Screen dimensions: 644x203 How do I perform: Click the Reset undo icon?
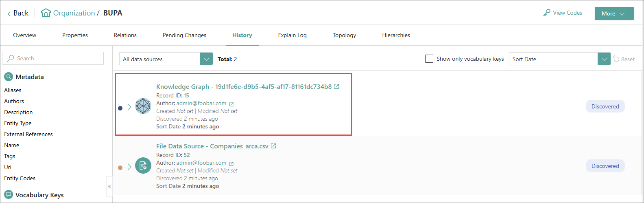pos(616,59)
